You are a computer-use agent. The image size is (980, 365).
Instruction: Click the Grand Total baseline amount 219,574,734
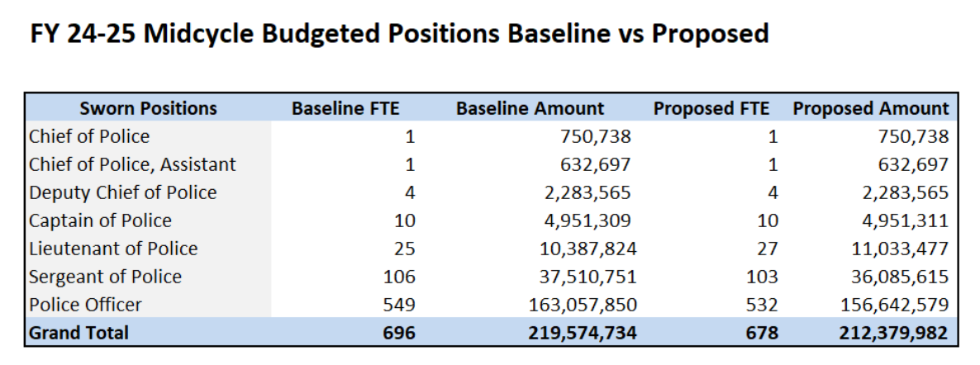coord(582,333)
